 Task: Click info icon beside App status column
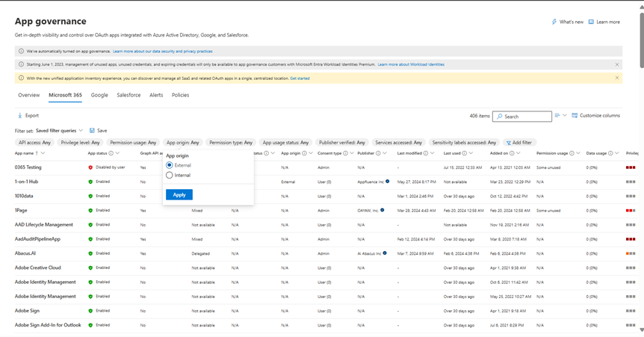[111, 153]
